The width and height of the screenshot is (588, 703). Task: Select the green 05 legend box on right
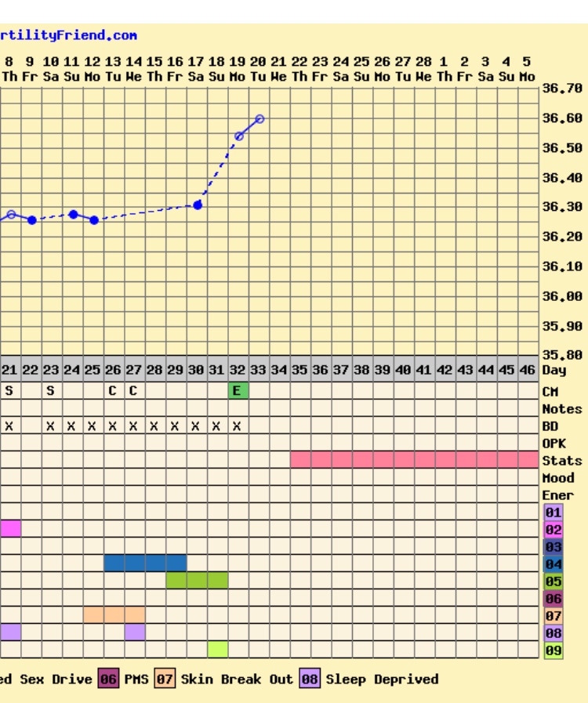554,582
